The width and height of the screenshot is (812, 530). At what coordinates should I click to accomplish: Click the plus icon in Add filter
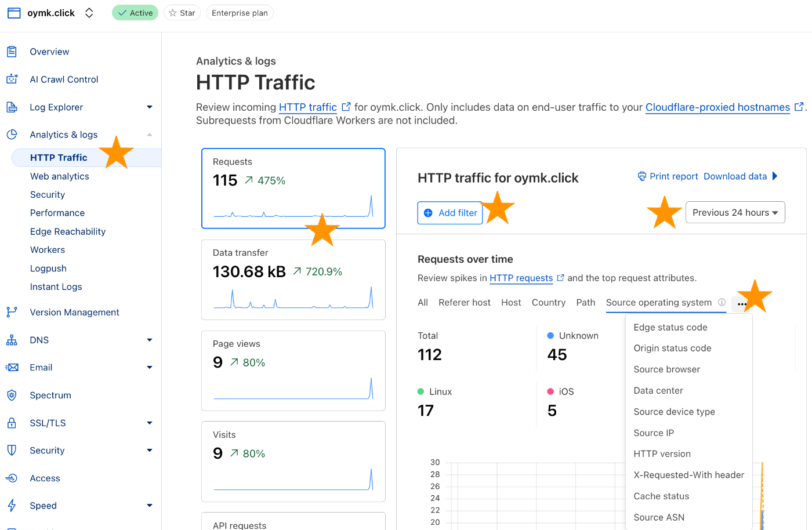pyautogui.click(x=428, y=213)
